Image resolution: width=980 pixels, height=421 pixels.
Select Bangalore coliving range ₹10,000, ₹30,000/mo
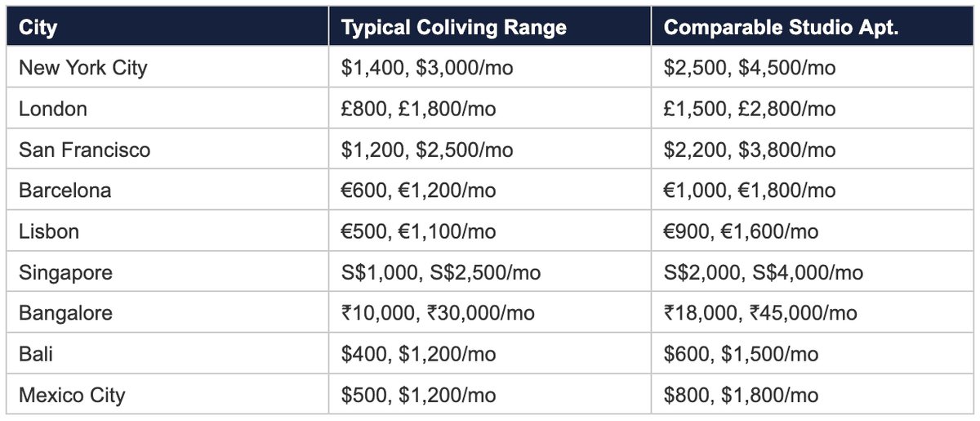click(438, 313)
